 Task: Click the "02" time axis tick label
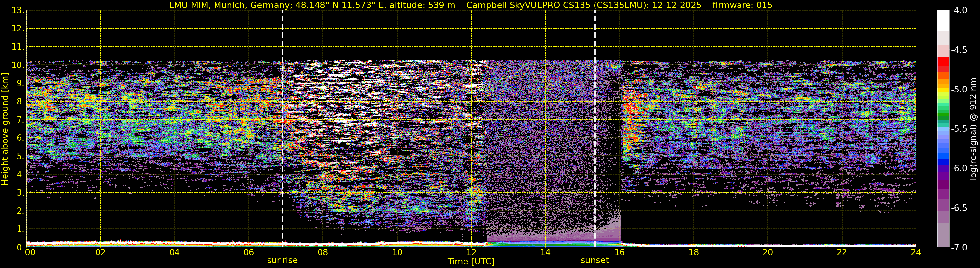coord(100,252)
